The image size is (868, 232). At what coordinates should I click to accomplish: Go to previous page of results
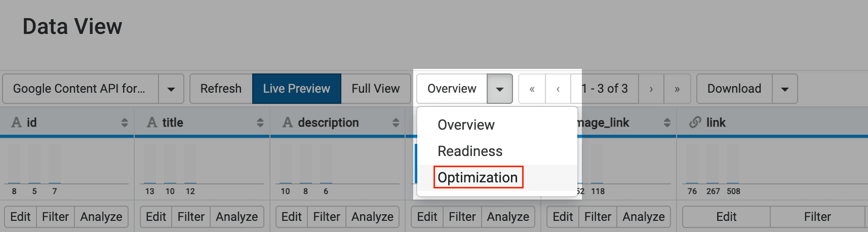pyautogui.click(x=558, y=89)
